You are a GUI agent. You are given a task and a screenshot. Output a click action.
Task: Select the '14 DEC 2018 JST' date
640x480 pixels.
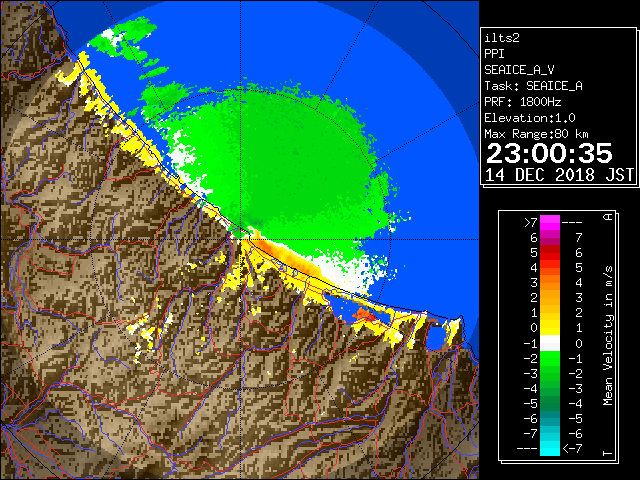coord(560,175)
